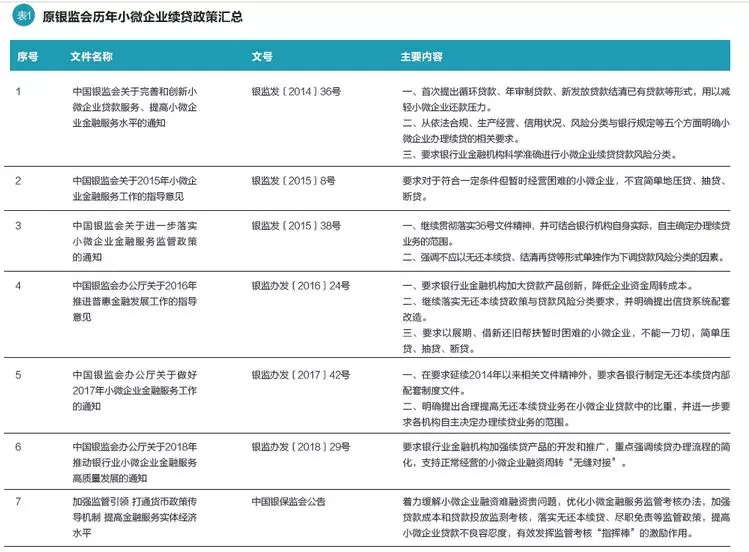Click content 一、继续贯彻落实36号文件精神
749x552 pixels.
pos(566,234)
